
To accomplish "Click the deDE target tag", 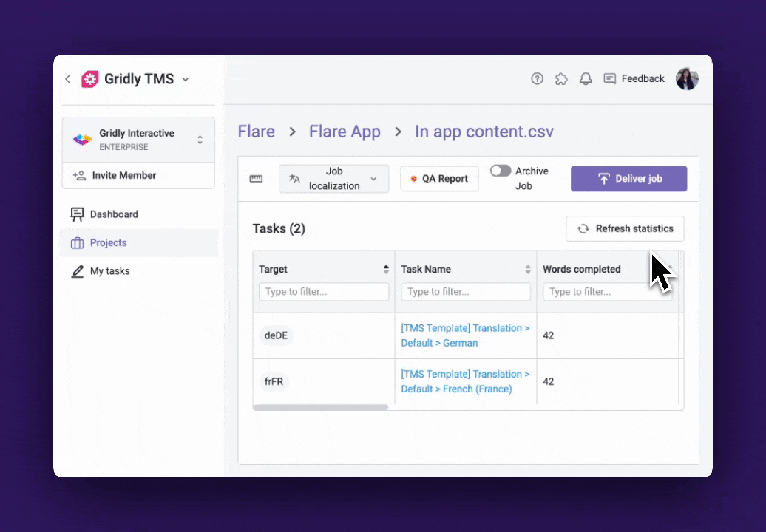I will [276, 335].
